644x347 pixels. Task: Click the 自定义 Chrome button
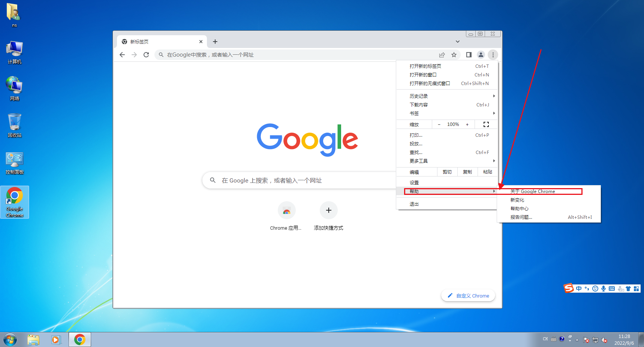tap(468, 296)
